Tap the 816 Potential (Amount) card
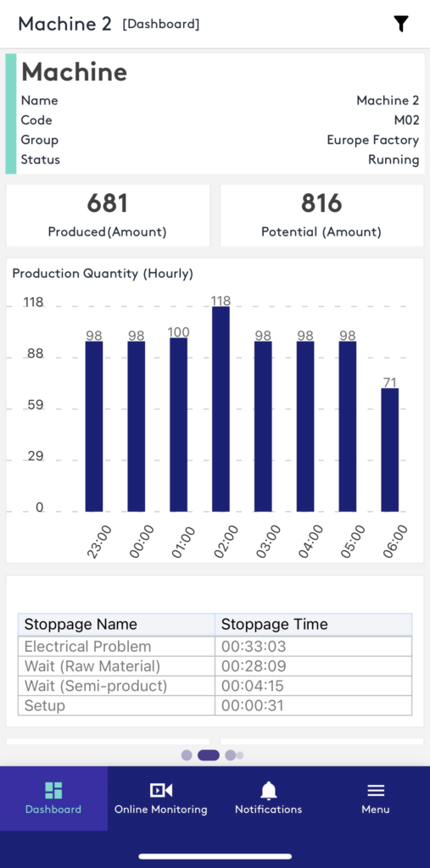Image resolution: width=430 pixels, height=868 pixels. [322, 216]
